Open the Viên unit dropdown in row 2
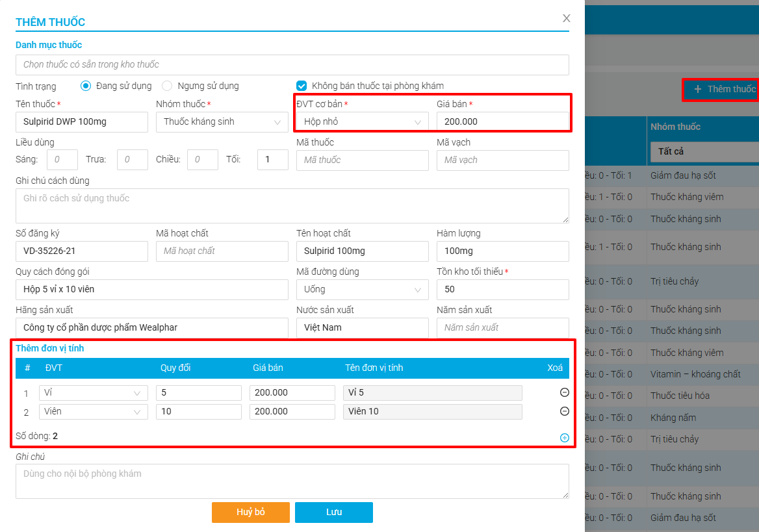The width and height of the screenshot is (759, 532). pos(93,412)
